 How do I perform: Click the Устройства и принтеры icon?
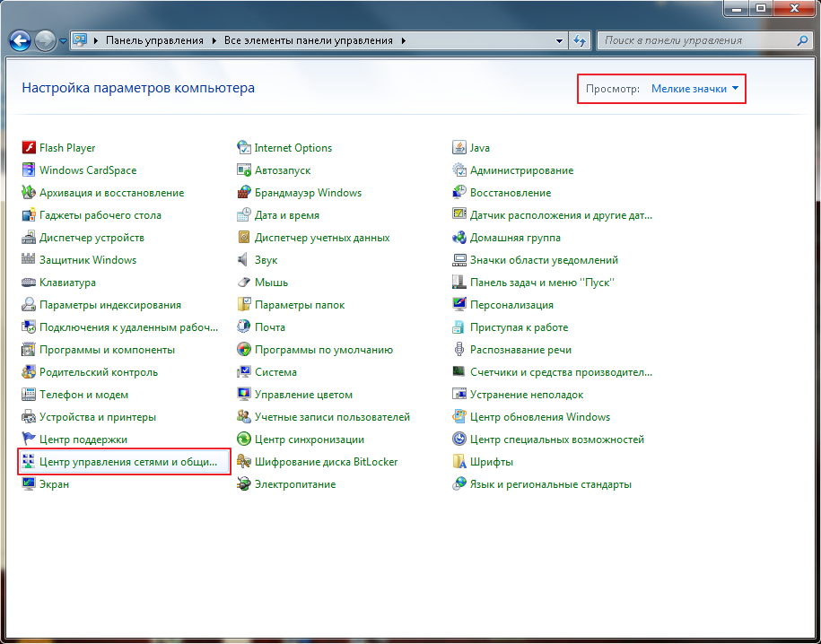(29, 417)
